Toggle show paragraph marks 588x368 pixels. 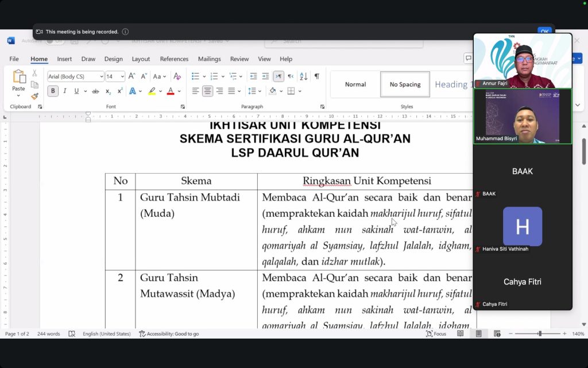(x=316, y=76)
